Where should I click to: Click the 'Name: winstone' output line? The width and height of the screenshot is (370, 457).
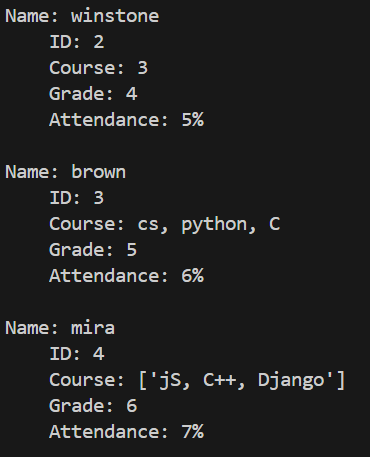pyautogui.click(x=82, y=16)
